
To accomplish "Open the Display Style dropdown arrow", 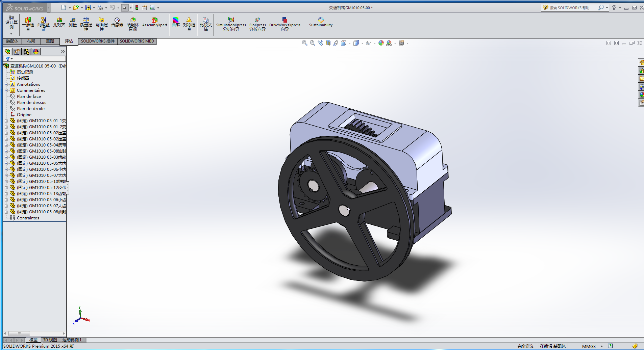I will [363, 43].
